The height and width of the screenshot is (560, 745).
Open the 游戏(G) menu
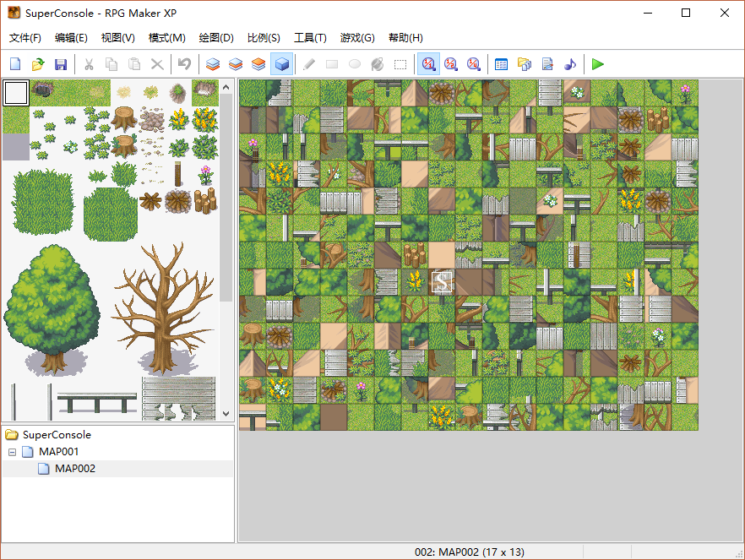(357, 38)
